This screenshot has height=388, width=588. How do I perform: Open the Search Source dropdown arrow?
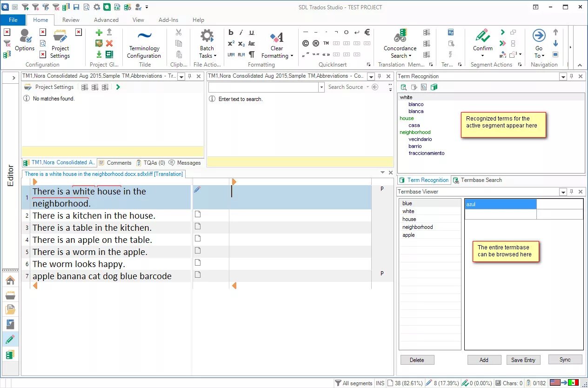coord(367,87)
